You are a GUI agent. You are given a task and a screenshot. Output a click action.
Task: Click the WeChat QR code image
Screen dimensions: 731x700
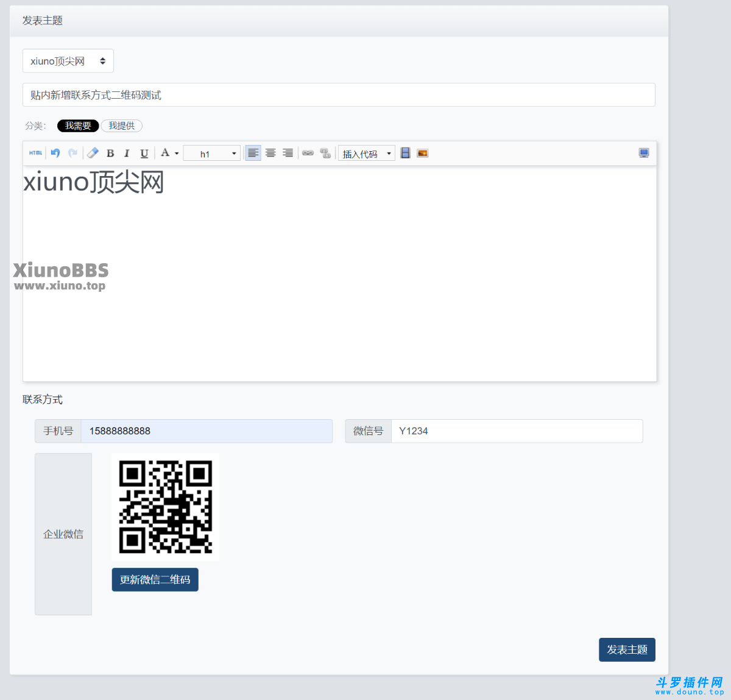pyautogui.click(x=166, y=507)
